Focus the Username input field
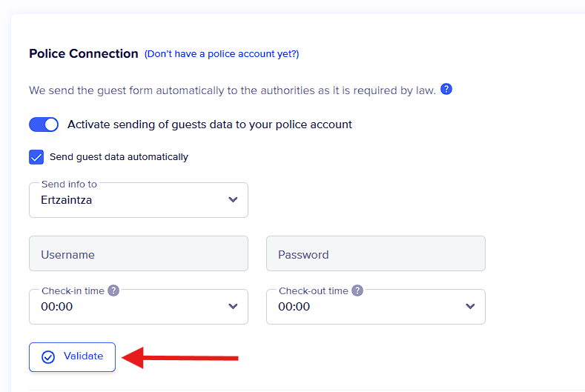 coord(138,253)
